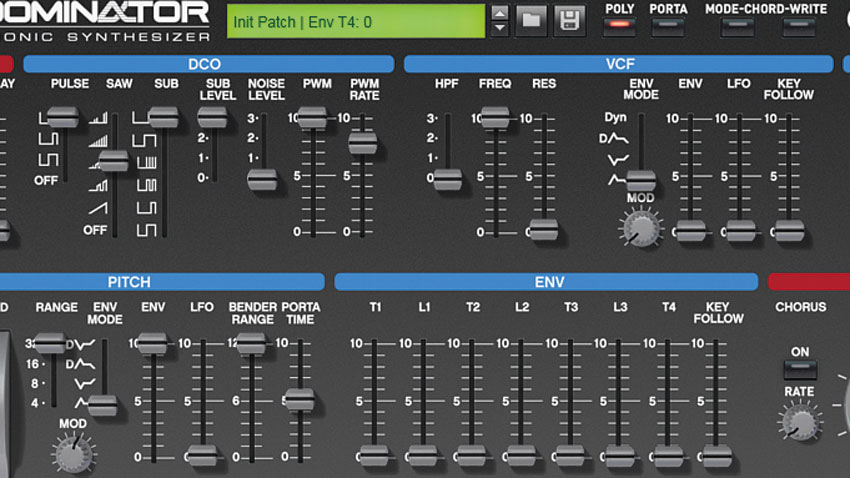Click VCF ENV amount slider handle

click(690, 231)
